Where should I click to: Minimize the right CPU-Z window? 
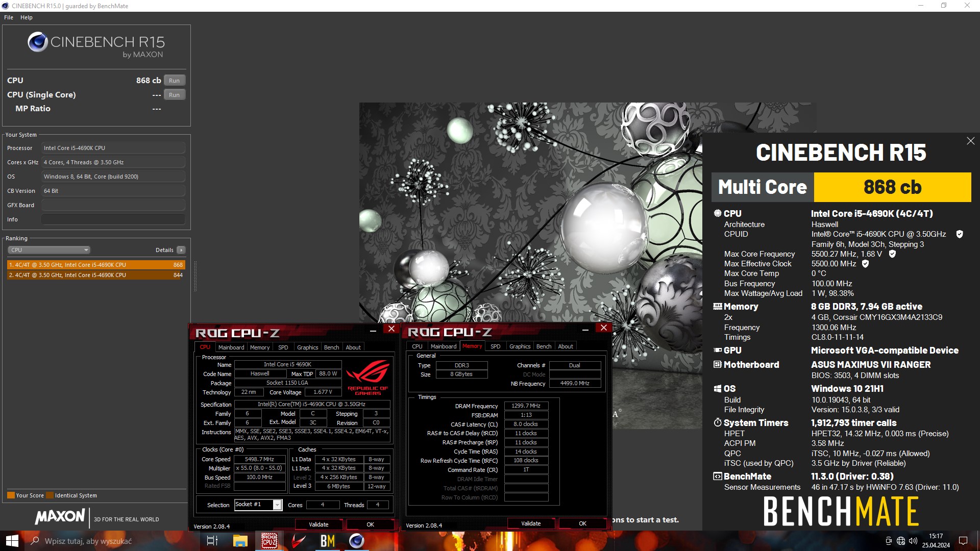(x=585, y=330)
